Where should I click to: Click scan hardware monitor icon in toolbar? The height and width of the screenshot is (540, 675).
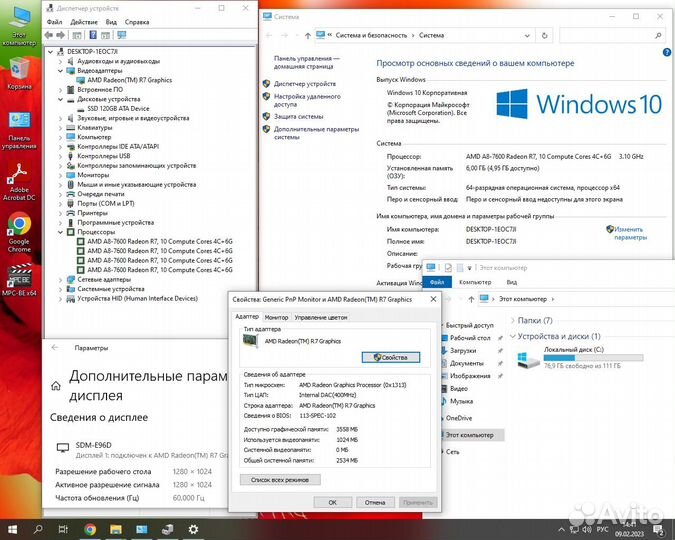(x=122, y=35)
